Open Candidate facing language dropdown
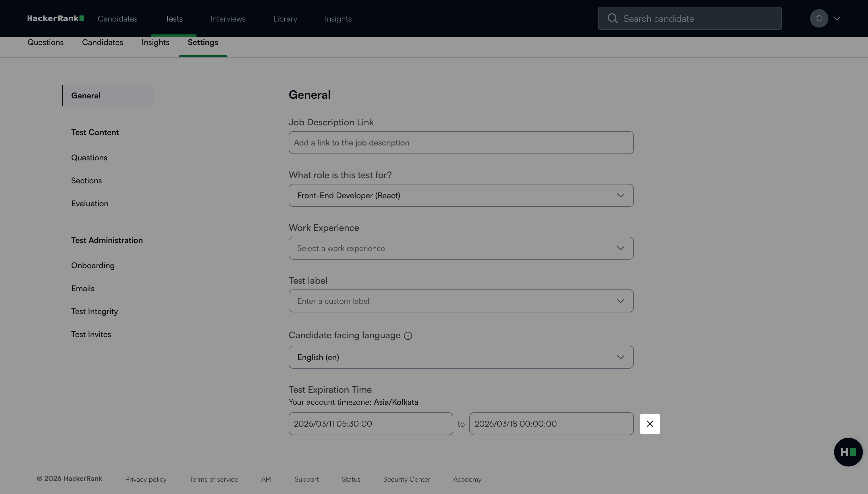Image resolution: width=868 pixels, height=494 pixels. click(460, 357)
